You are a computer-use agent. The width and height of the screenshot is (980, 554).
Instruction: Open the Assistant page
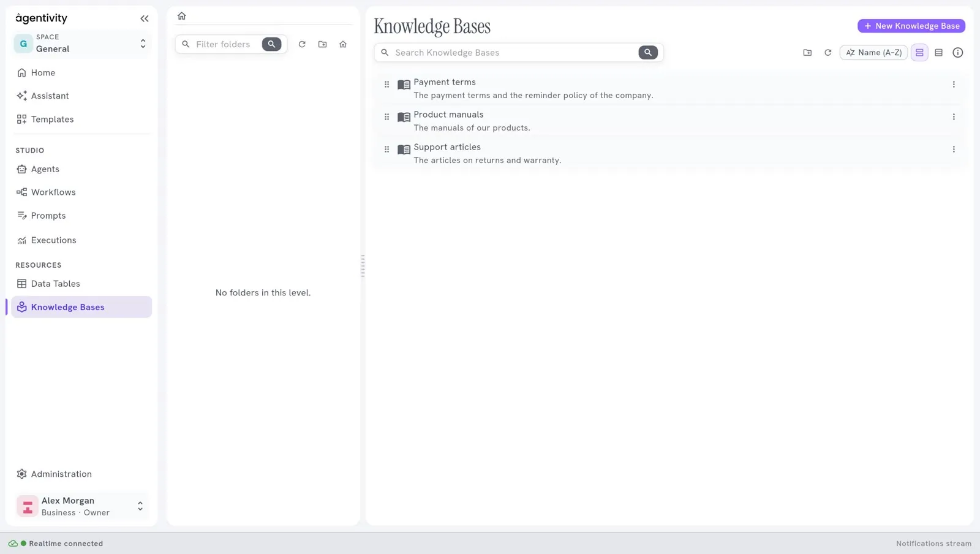pos(81,96)
